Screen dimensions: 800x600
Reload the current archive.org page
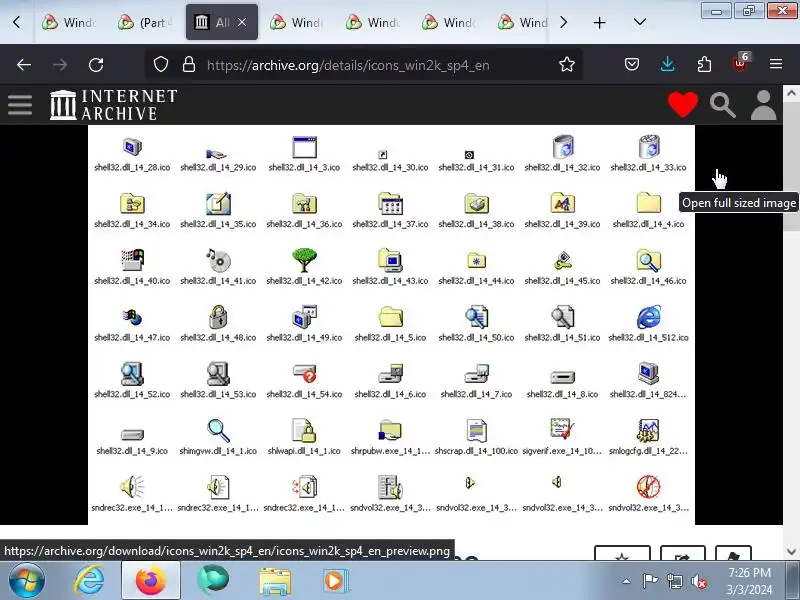(96, 65)
